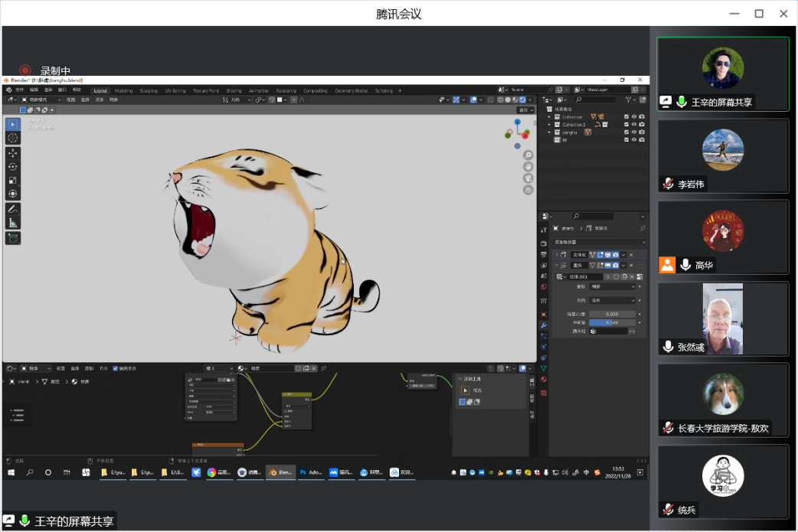
Task: Open the texture checker properties tab
Action: click(x=544, y=393)
